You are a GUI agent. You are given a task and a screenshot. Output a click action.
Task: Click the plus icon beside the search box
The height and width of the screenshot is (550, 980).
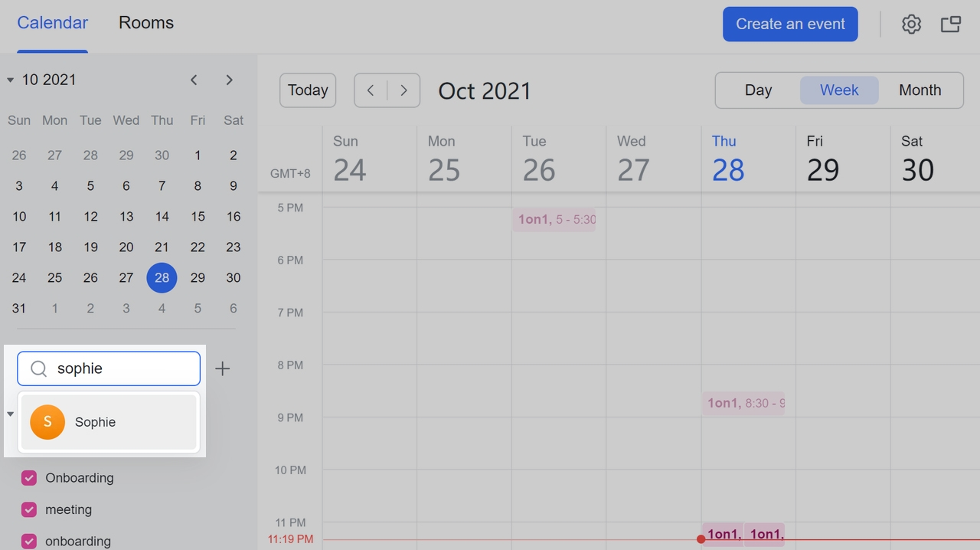222,368
